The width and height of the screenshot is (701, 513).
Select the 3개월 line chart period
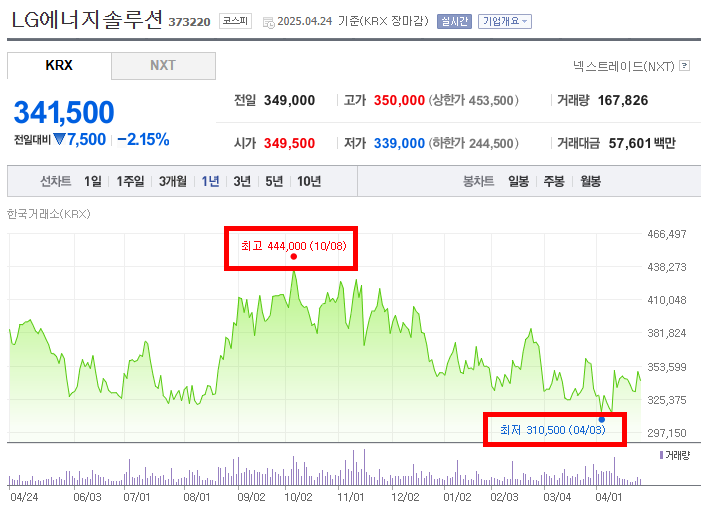coord(173,181)
